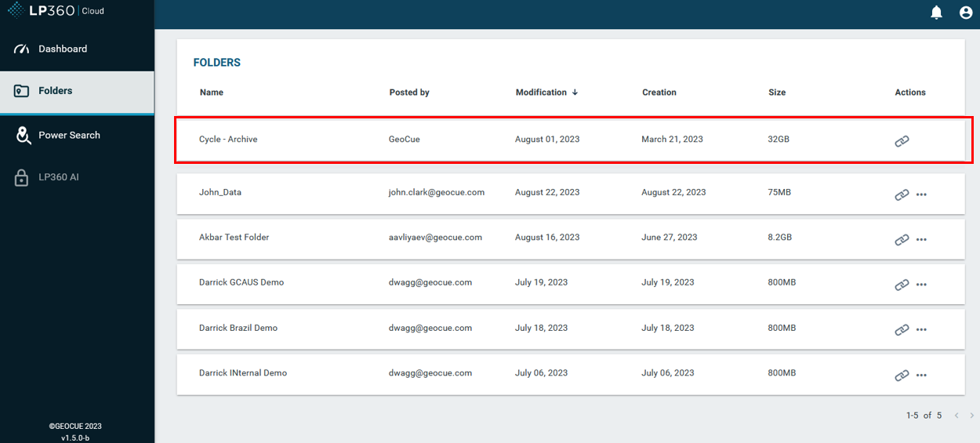This screenshot has width=980, height=443.
Task: Select Folders in the sidebar
Action: click(77, 91)
